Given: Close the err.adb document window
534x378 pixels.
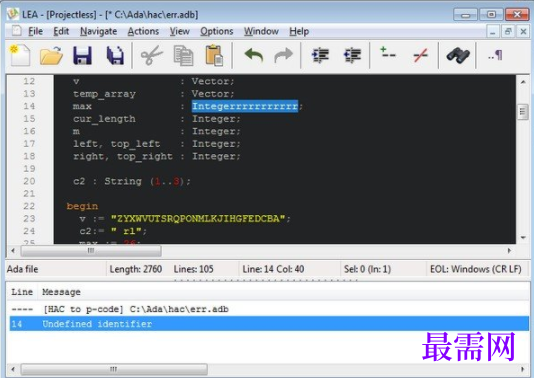Looking at the screenshot, I should pyautogui.click(x=523, y=32).
